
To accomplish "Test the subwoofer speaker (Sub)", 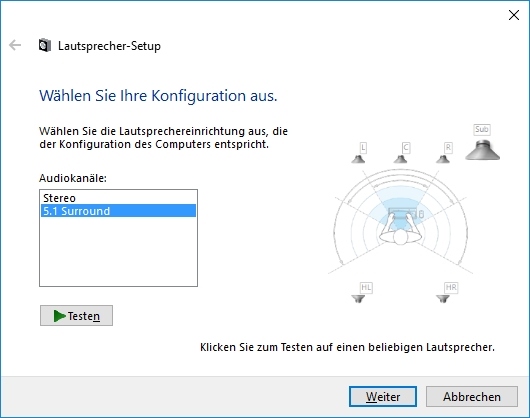I will pyautogui.click(x=482, y=149).
